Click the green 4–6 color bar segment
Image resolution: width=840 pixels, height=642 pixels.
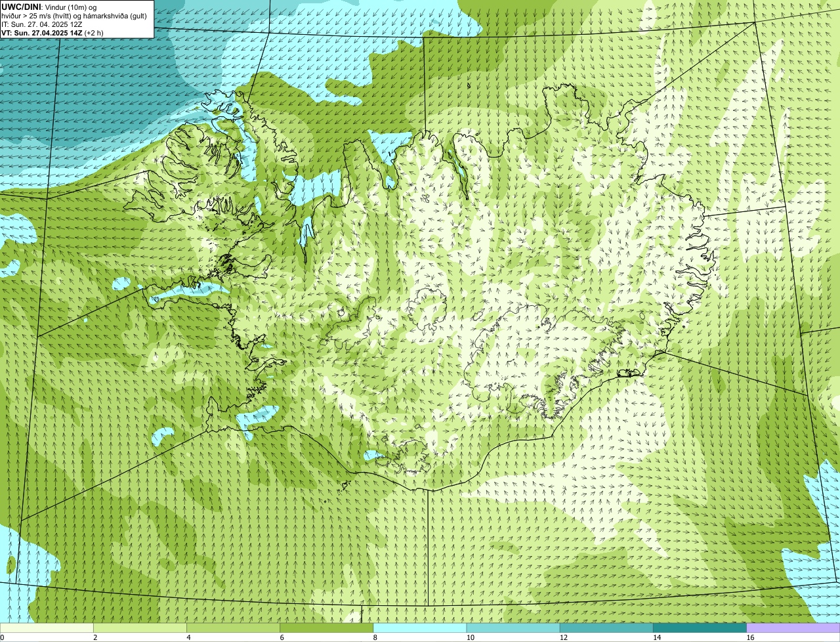click(233, 628)
